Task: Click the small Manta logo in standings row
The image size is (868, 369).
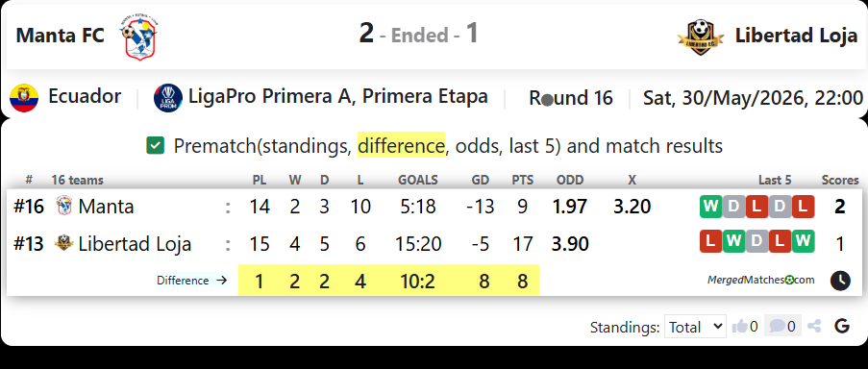Action: tap(64, 207)
